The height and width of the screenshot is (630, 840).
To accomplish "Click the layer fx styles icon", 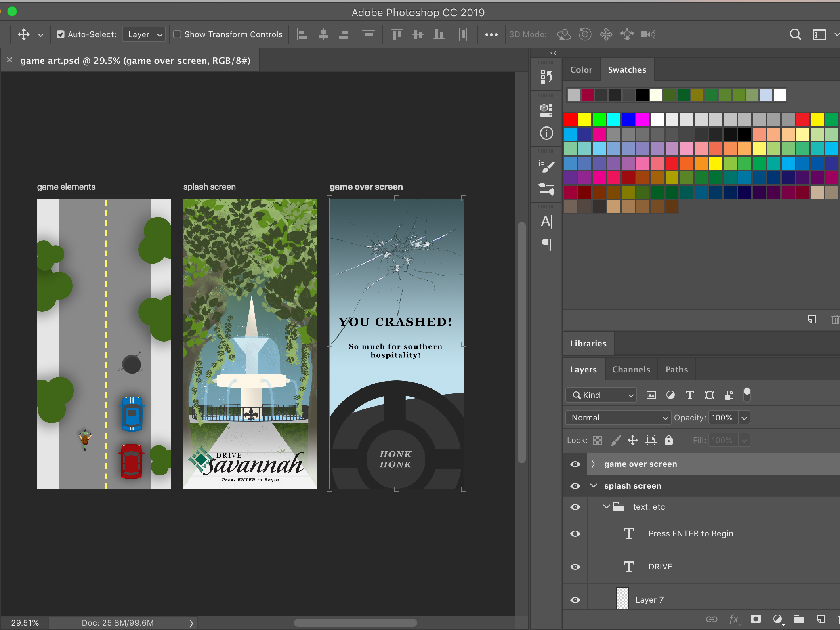I will pyautogui.click(x=734, y=619).
